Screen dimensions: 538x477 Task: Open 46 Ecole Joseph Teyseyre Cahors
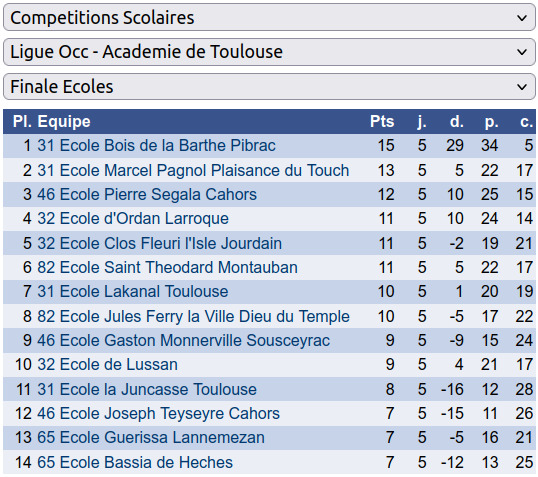coord(159,414)
